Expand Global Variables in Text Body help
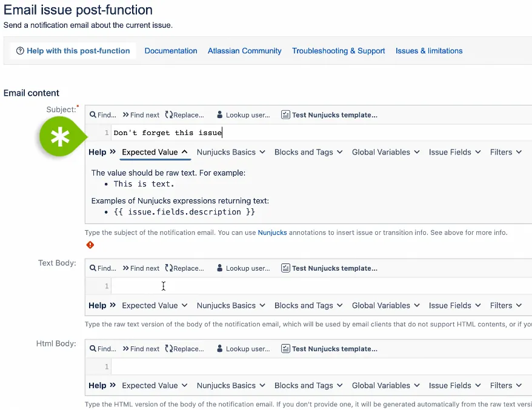The height and width of the screenshot is (410, 532). click(385, 306)
